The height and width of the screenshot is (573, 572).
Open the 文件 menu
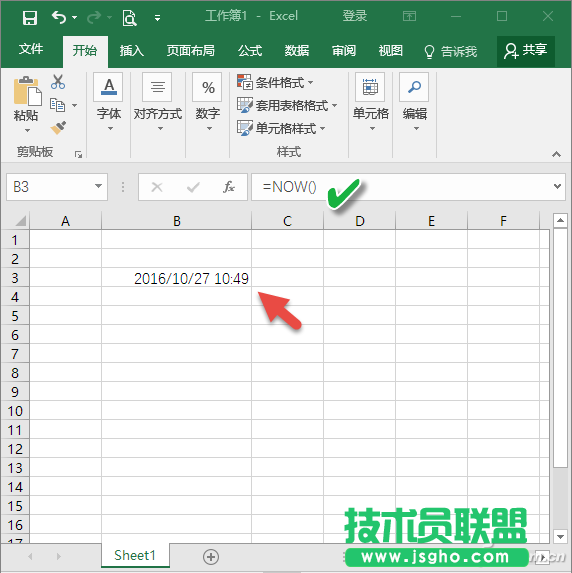[31, 49]
